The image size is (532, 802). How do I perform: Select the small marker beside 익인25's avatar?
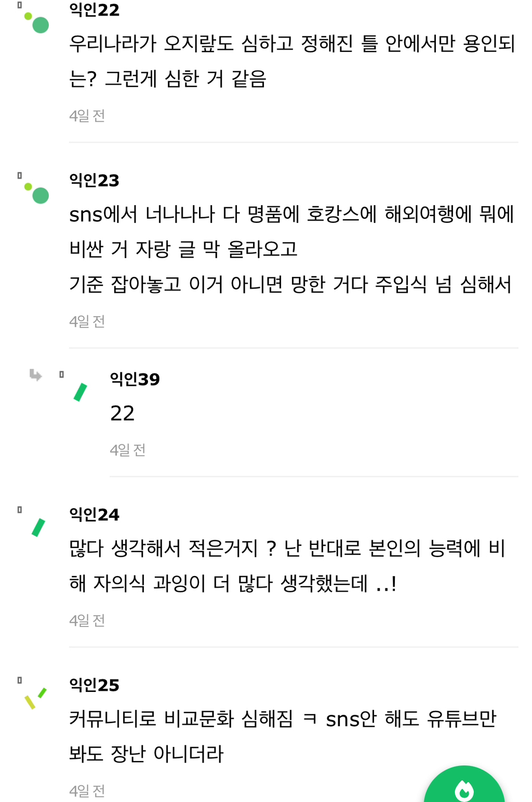coord(20,680)
